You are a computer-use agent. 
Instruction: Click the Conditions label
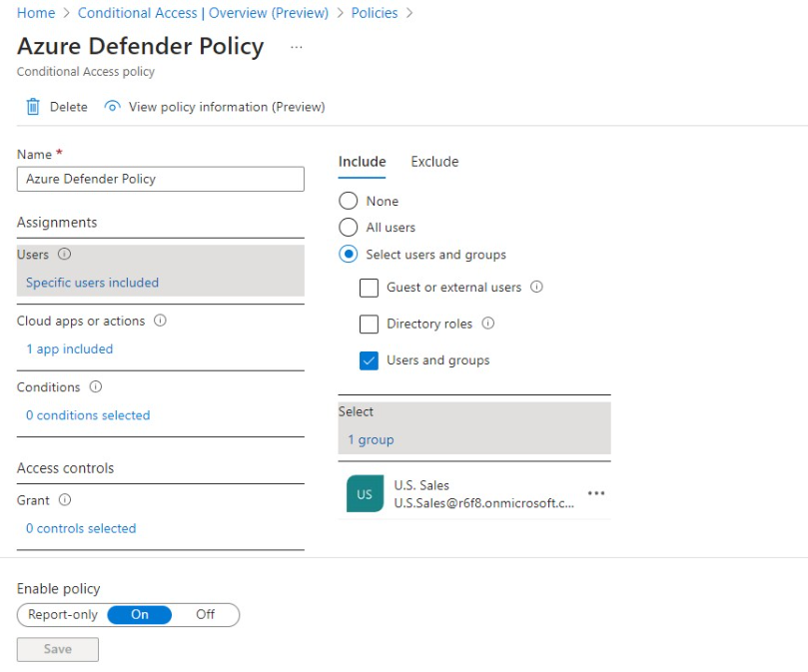pos(48,387)
